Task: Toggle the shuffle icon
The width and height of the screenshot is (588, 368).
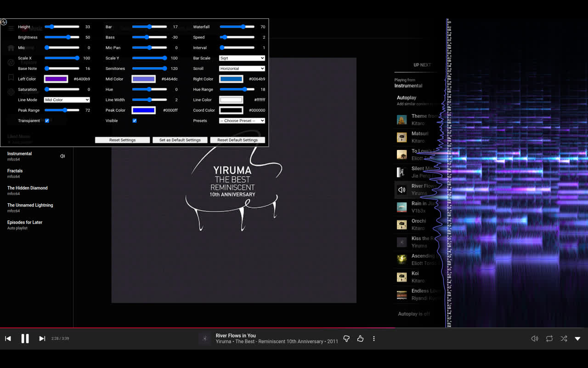Action: (564, 339)
